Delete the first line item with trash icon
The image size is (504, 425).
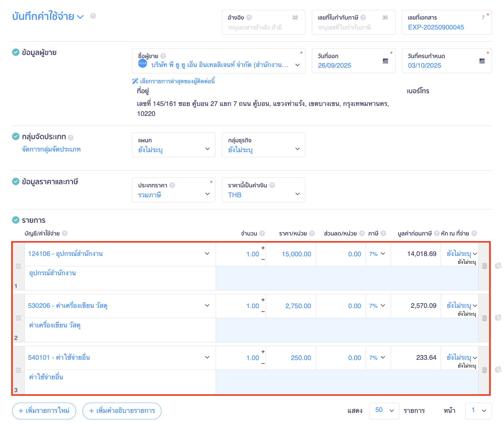point(484,266)
